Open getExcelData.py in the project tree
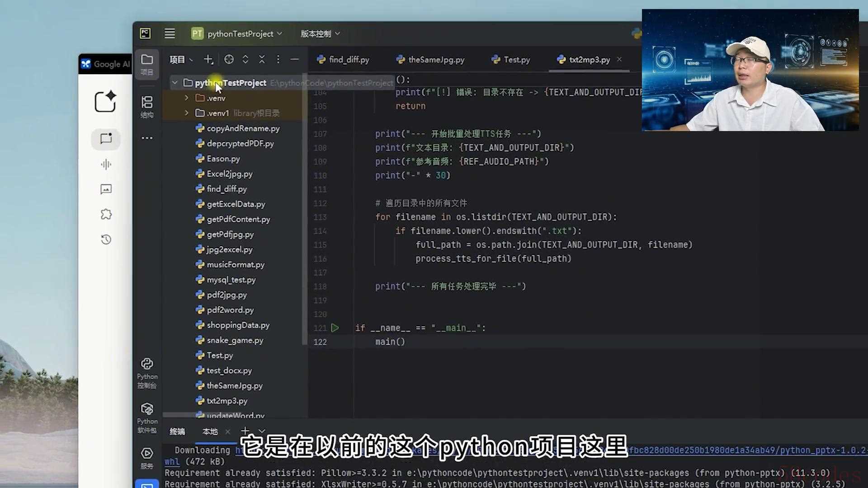Screen dimensions: 868x488 [231, 204]
